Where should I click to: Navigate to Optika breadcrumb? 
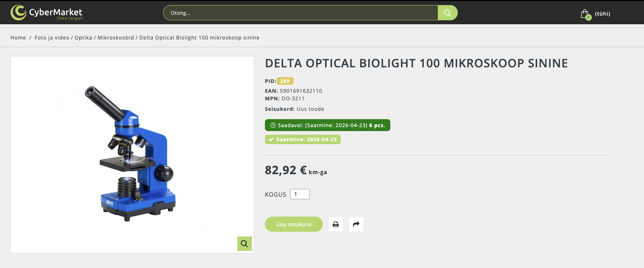coord(83,38)
